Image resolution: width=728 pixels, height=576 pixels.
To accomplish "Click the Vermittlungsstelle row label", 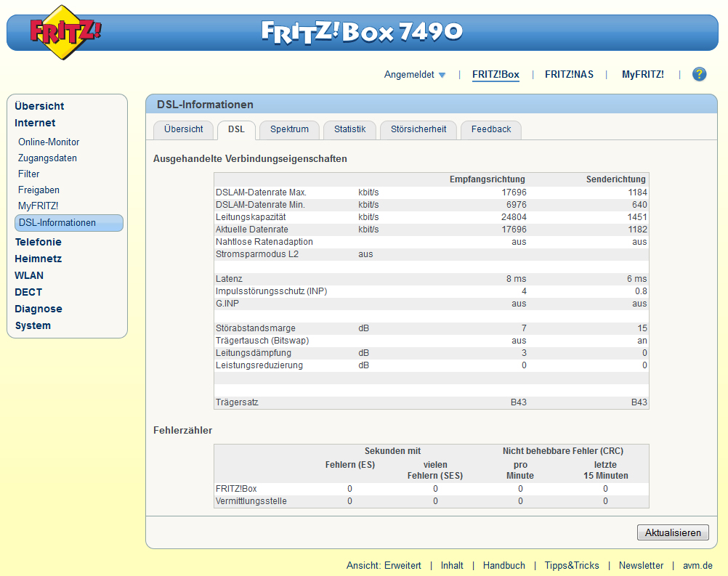I will click(x=251, y=501).
